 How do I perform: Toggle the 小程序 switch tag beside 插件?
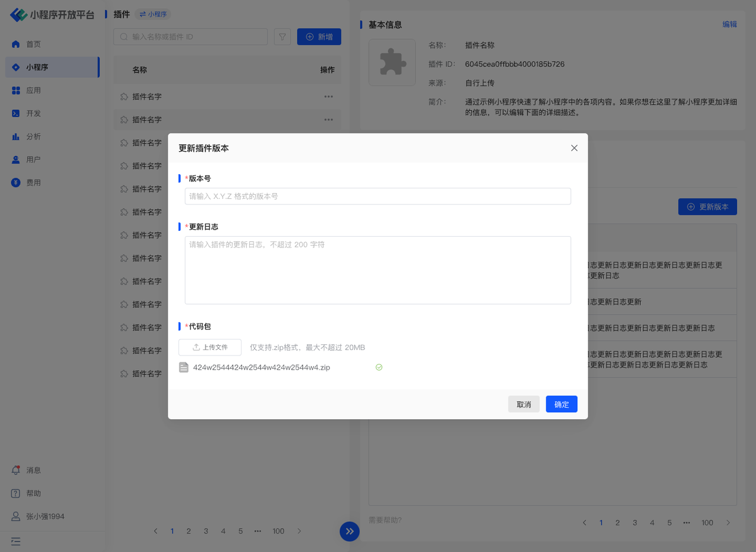[153, 14]
